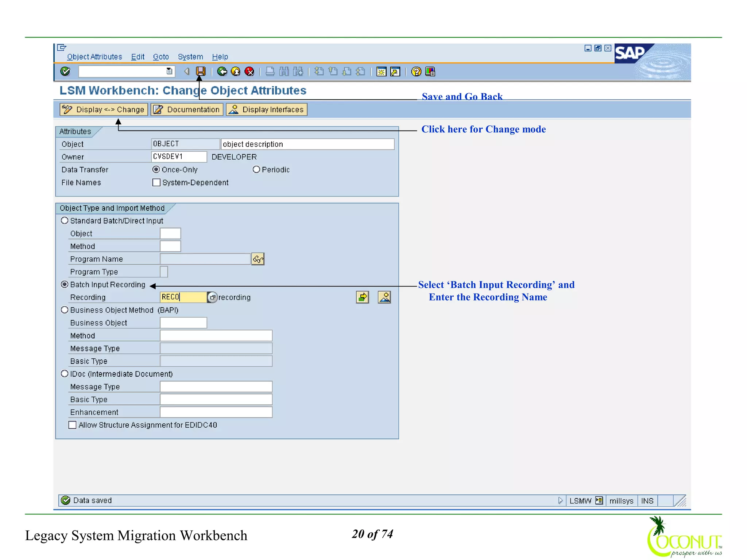Click the red Cancel icon

click(249, 71)
